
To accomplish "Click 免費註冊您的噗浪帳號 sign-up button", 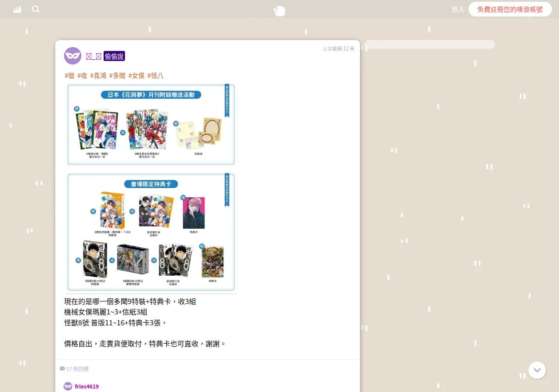I will [510, 9].
